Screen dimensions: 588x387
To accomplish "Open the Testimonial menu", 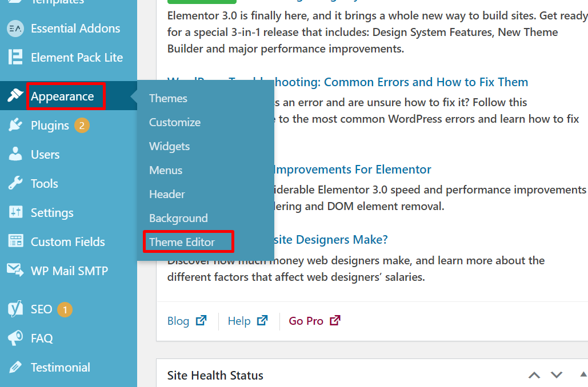I will pos(69,367).
